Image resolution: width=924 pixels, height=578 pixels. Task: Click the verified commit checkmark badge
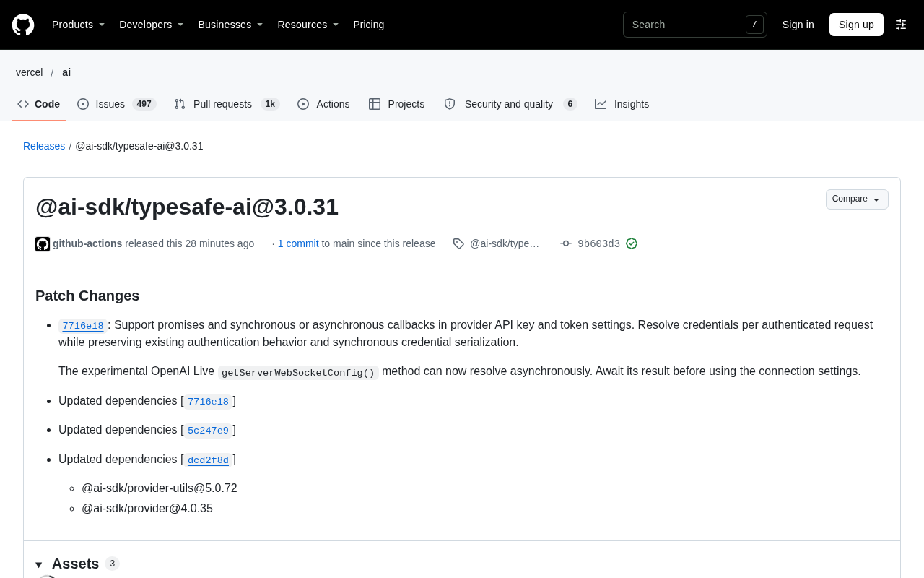pos(632,243)
